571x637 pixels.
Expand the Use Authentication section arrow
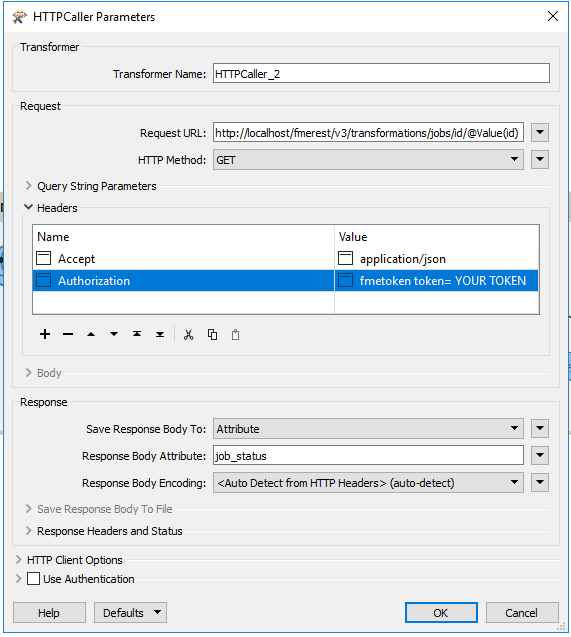point(18,578)
